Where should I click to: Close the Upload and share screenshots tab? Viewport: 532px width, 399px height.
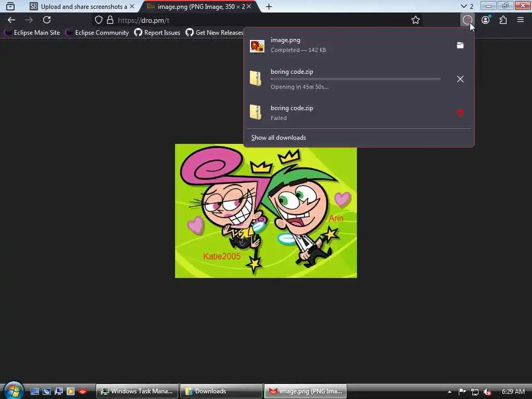pyautogui.click(x=132, y=6)
